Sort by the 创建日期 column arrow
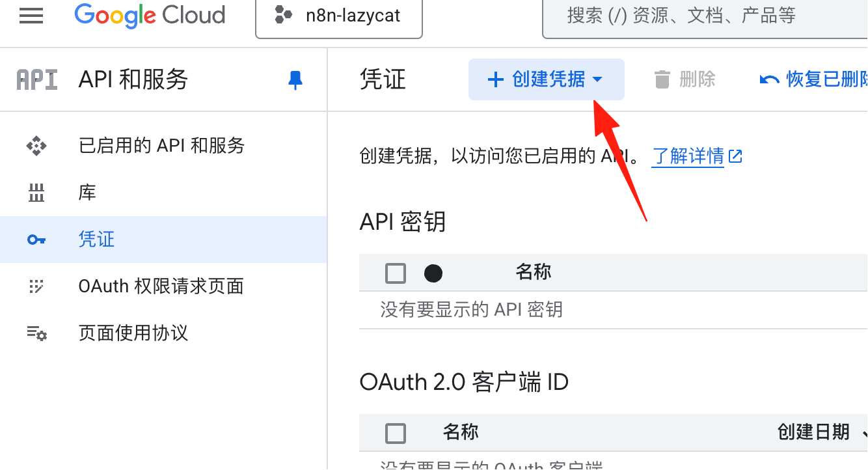868x470 pixels. [864, 432]
